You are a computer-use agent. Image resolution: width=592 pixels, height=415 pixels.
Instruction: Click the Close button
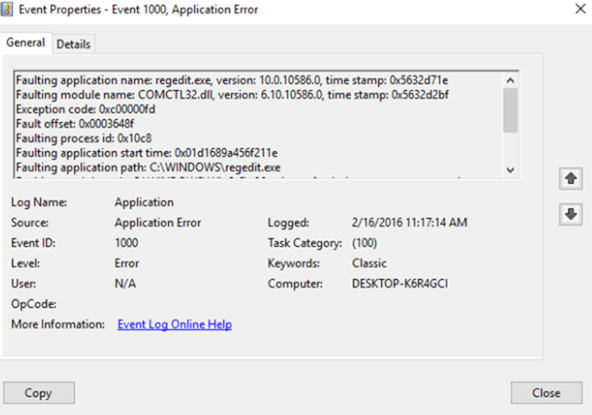coord(546,393)
